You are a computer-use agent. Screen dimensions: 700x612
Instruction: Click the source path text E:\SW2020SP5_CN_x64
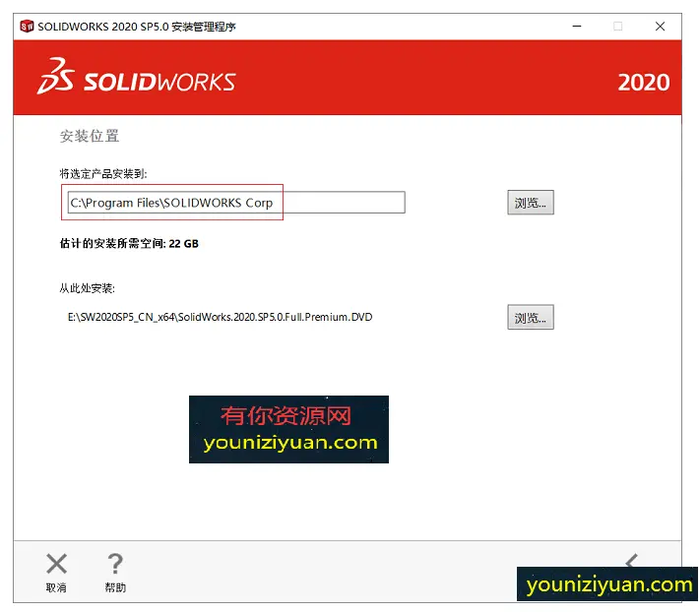click(221, 317)
